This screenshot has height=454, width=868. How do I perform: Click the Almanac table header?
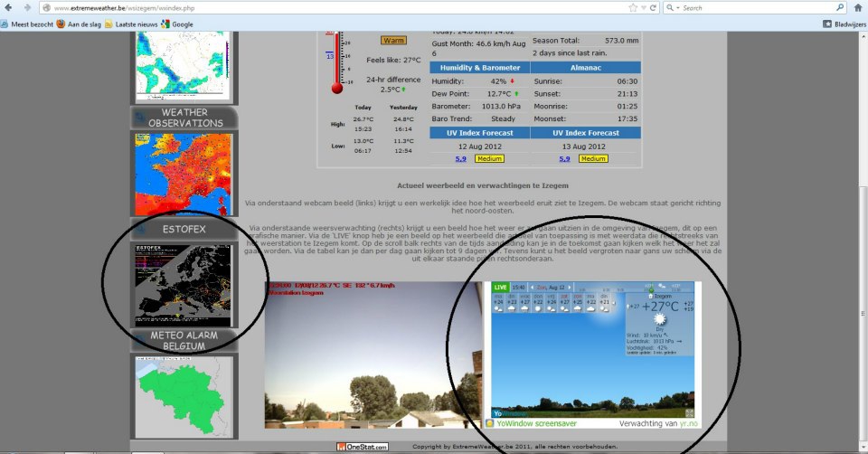pos(586,68)
